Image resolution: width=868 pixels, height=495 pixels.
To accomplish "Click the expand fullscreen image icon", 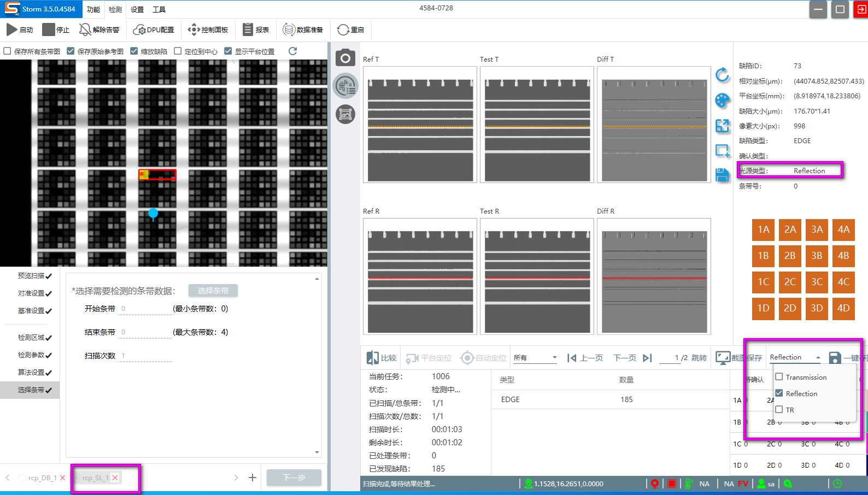I will coord(722,126).
